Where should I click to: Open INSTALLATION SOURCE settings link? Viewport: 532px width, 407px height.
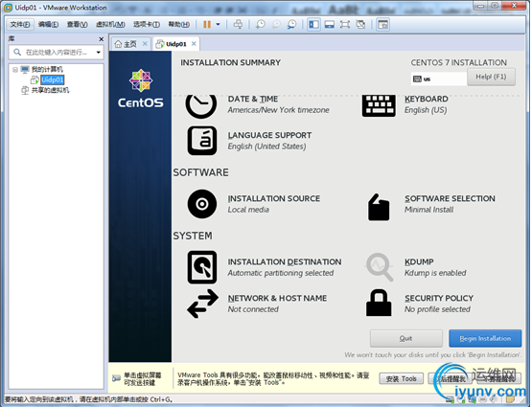click(x=274, y=198)
